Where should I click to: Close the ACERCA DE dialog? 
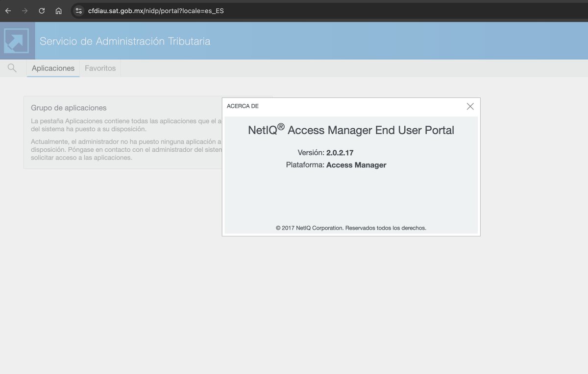coord(470,106)
